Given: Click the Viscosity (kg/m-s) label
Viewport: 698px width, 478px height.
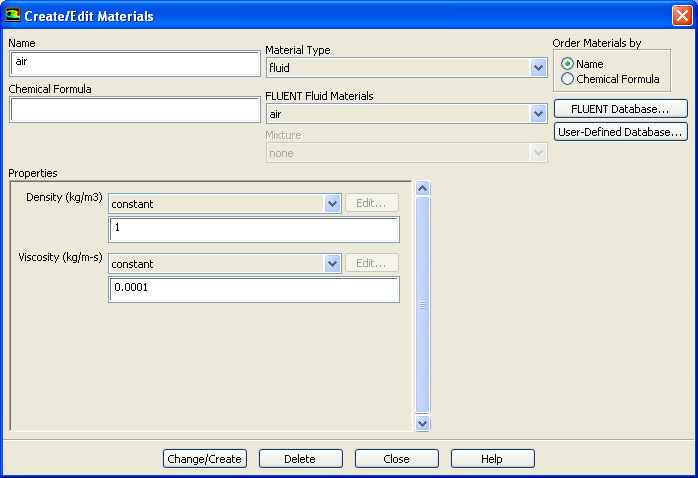Looking at the screenshot, I should pyautogui.click(x=60, y=257).
